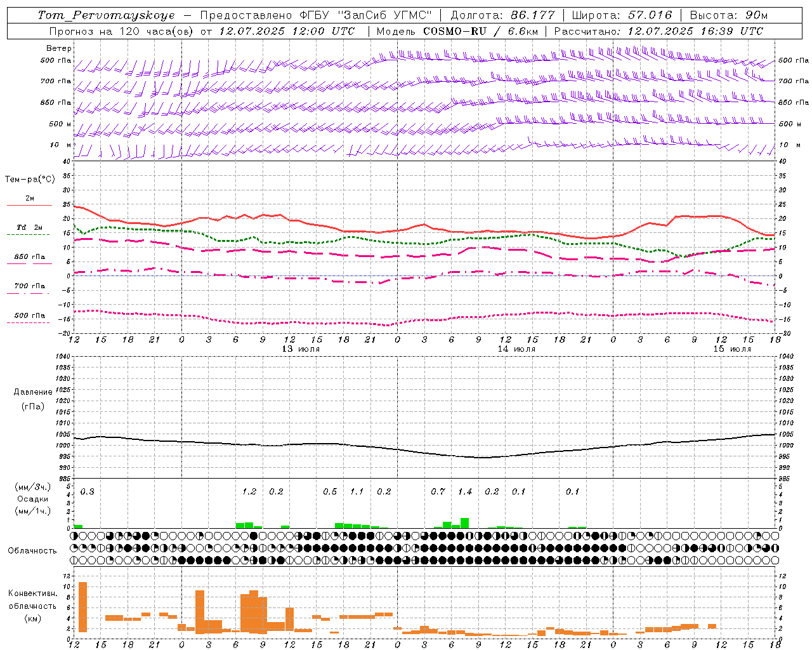Click the green dashed Td legend line
This screenshot has width=812, height=650.
coord(28,235)
